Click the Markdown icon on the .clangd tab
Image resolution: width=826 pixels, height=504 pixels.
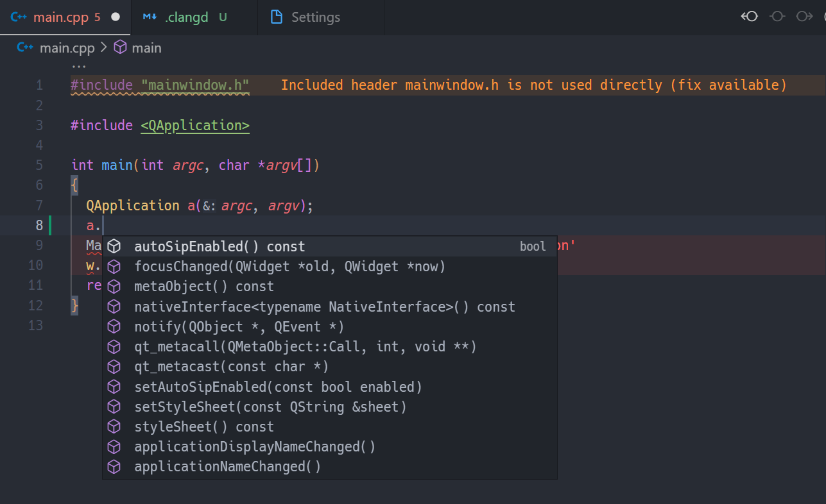click(x=149, y=17)
